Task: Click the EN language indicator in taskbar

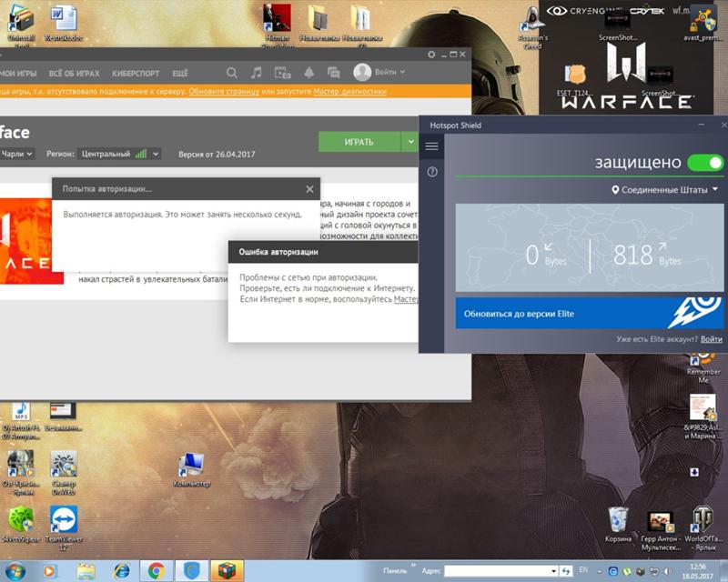Action: pos(583,569)
